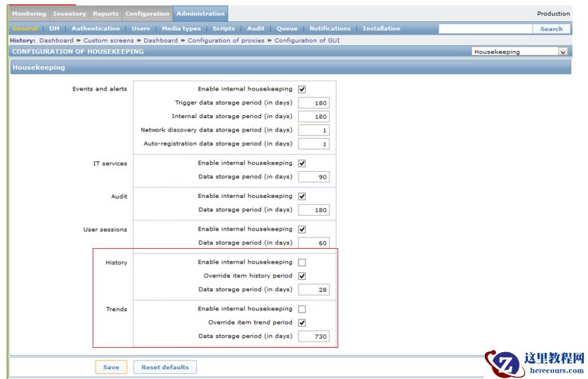Edit Internal data storage period field
The width and height of the screenshot is (588, 379).
[314, 117]
